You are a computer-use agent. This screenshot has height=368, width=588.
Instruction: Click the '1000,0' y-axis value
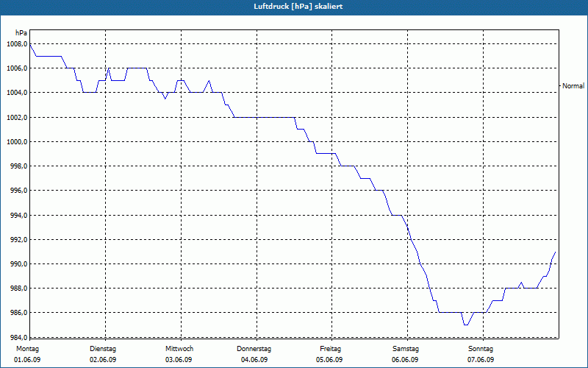point(17,142)
